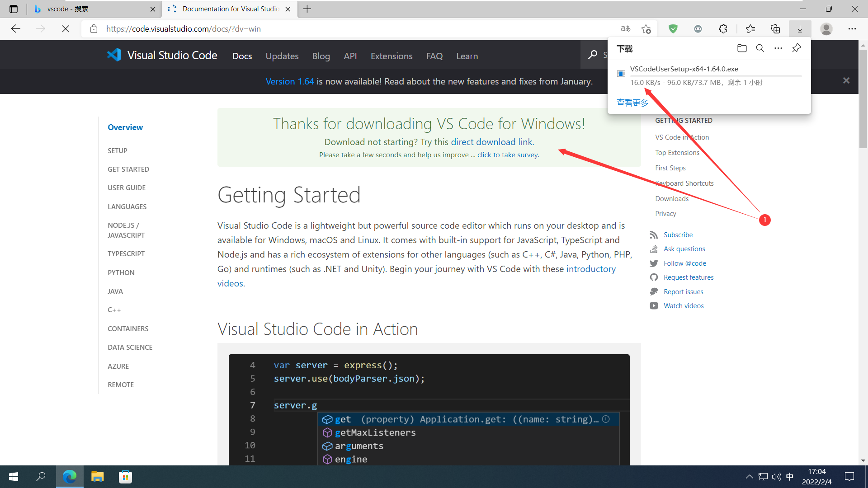
Task: Open File Explorer from the taskbar
Action: [97, 477]
